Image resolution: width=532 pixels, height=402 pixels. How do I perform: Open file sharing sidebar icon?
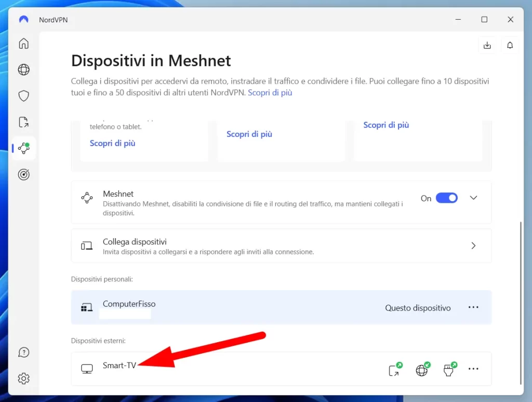tap(24, 122)
